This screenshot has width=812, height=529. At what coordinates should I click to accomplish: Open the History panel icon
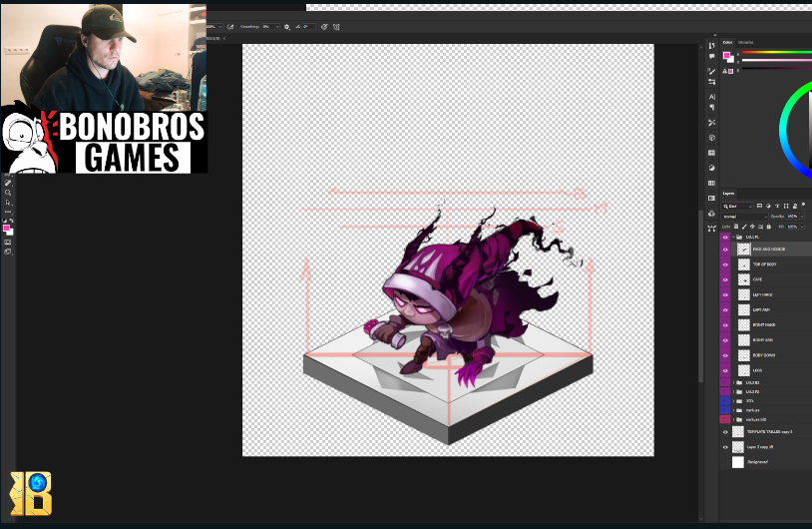click(x=711, y=46)
